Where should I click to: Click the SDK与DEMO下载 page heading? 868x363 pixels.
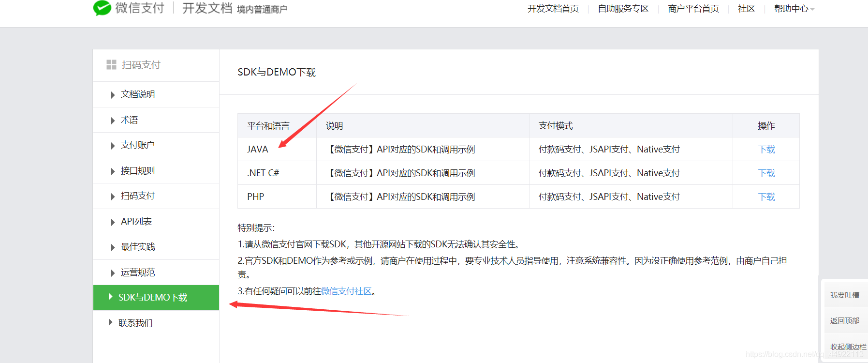click(277, 72)
